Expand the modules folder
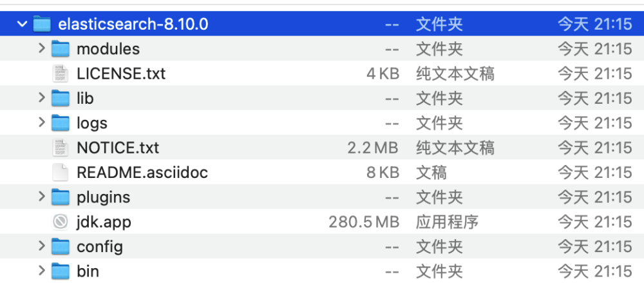Screen dimensions: 644x283 click(42, 49)
